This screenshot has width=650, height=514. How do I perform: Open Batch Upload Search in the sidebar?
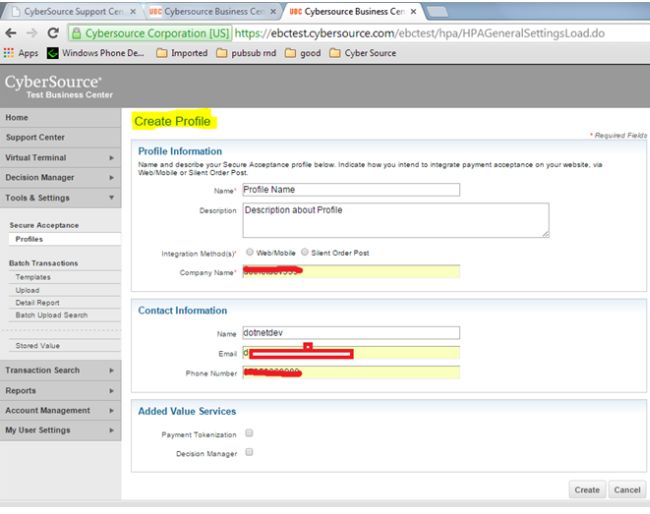coord(65,315)
